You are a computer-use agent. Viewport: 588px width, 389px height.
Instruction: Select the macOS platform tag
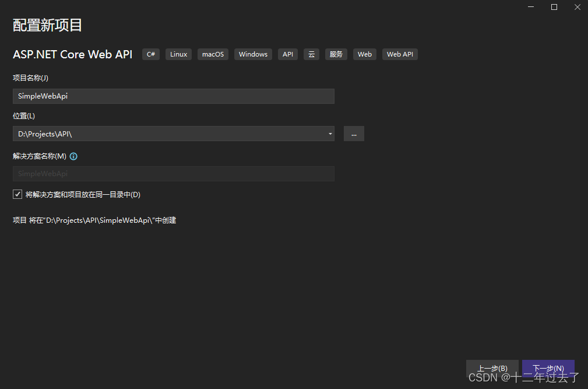point(212,54)
